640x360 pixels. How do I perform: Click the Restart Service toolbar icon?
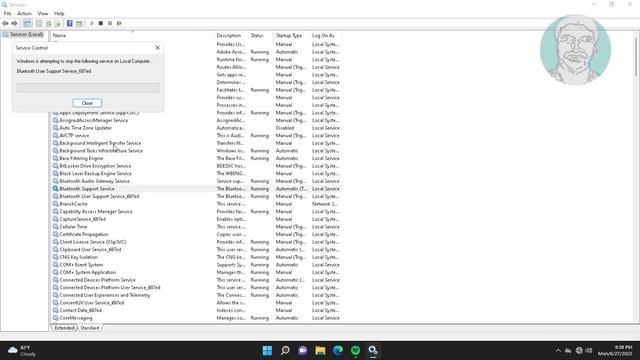(119, 24)
